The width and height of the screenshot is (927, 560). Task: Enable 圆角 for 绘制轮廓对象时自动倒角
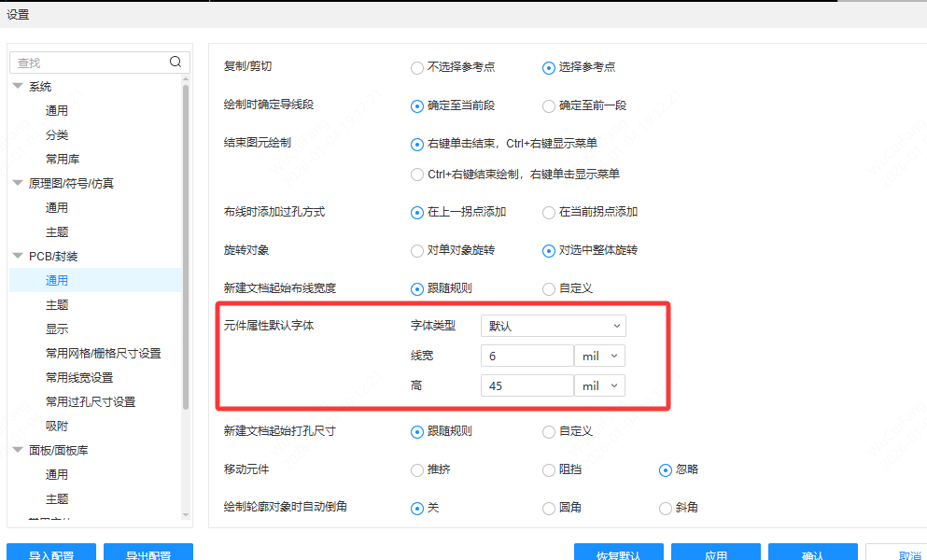click(x=549, y=508)
